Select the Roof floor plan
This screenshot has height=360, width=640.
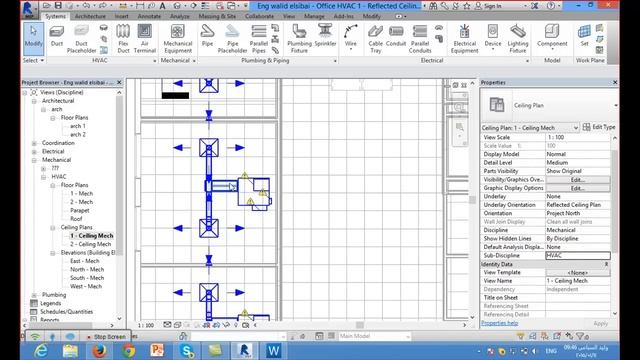[x=76, y=219]
